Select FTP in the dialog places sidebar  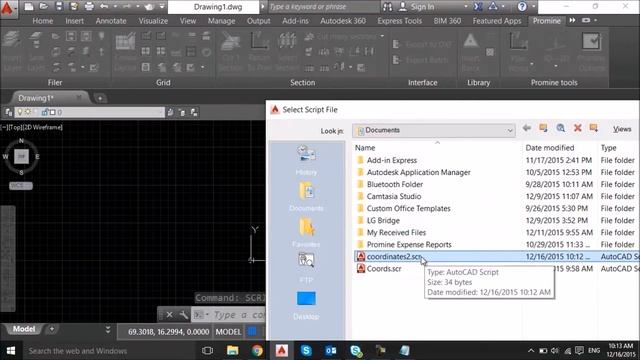[306, 268]
